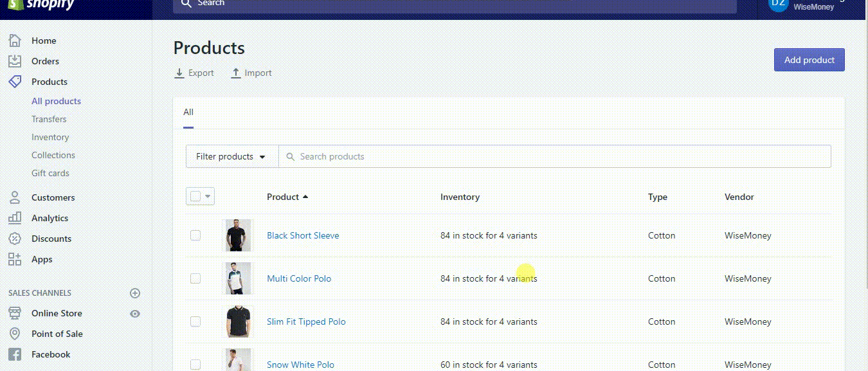Image resolution: width=868 pixels, height=371 pixels.
Task: Check the Multi Color Polo row checkbox
Action: [195, 278]
